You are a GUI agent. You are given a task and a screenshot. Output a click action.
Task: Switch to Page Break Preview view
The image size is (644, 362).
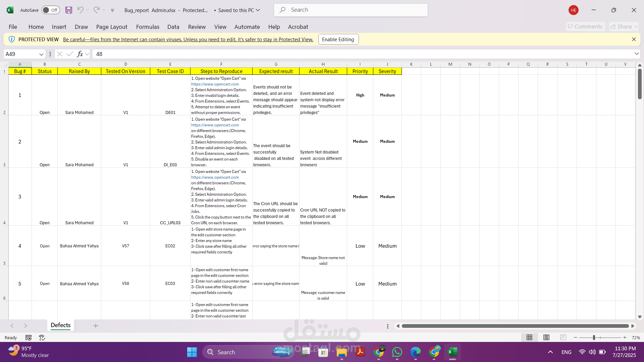(563, 338)
